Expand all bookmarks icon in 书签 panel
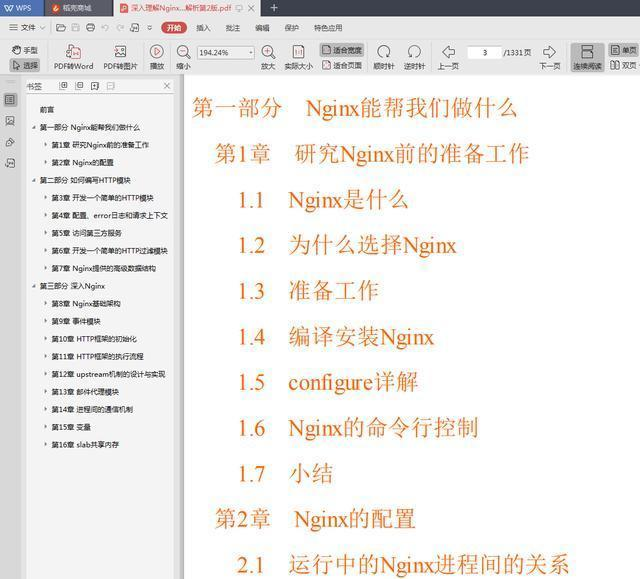Viewport: 640px width, 579px height. point(63,86)
